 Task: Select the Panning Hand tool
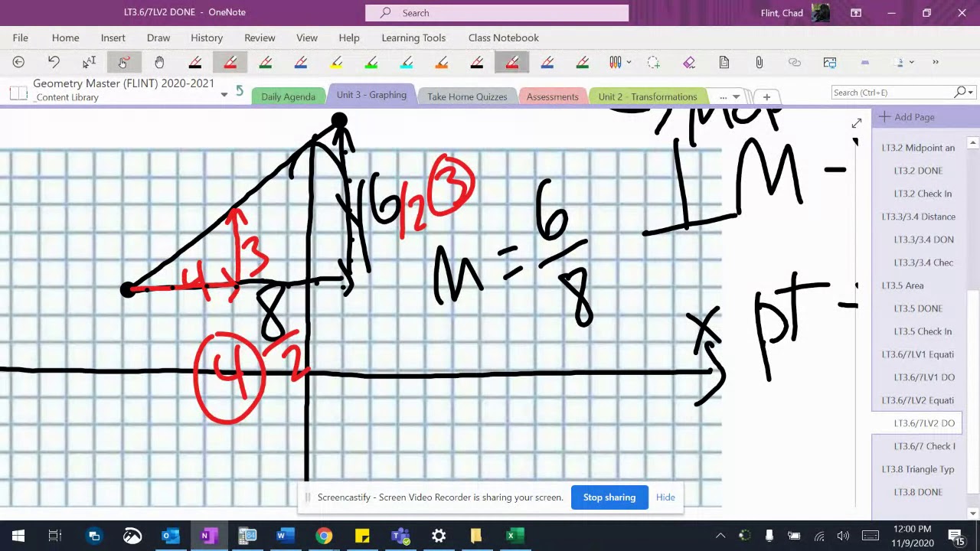[159, 62]
